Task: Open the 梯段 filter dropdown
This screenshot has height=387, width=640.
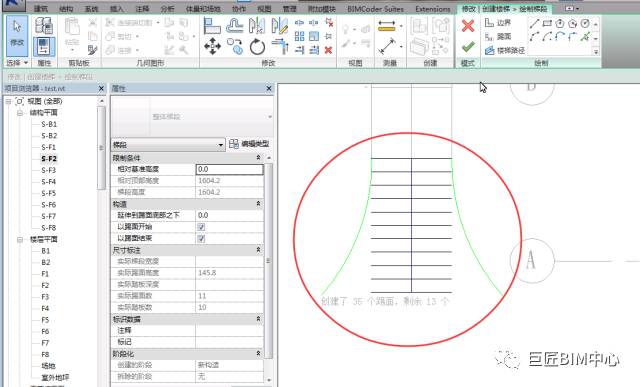Action: click(x=168, y=145)
